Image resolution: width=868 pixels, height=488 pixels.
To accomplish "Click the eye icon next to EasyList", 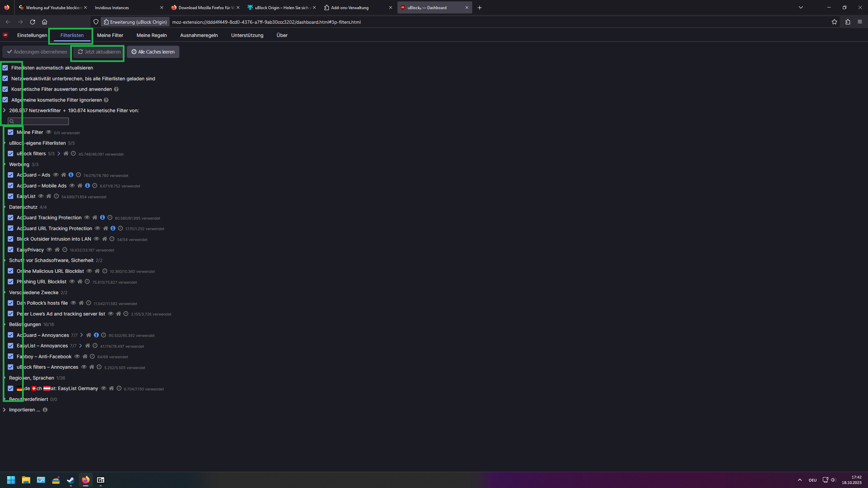I will [41, 196].
